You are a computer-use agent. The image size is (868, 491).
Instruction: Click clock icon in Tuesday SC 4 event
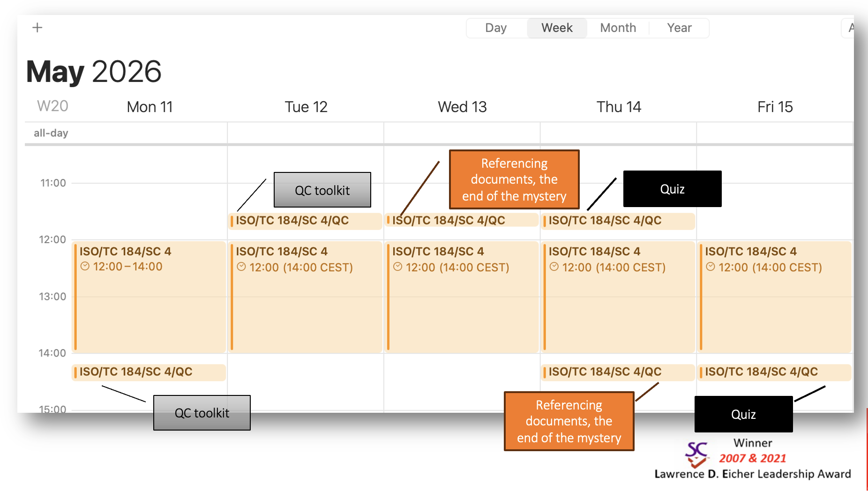coord(241,267)
